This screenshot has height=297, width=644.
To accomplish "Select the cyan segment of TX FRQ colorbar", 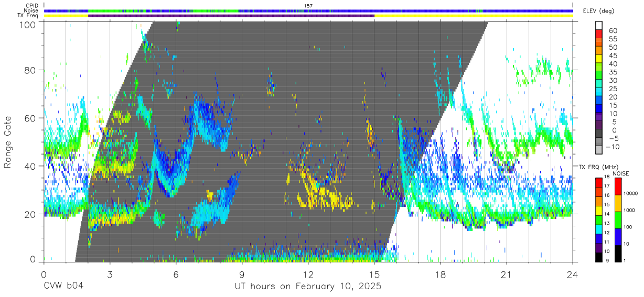I will click(x=599, y=229).
